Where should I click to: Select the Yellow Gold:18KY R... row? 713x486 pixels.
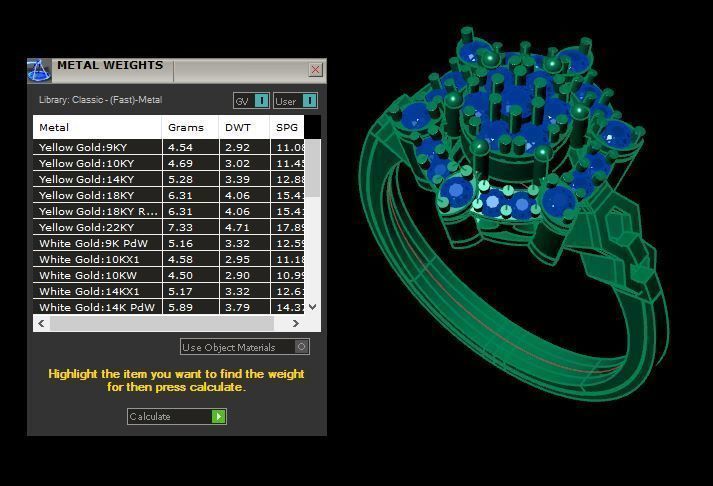[x=169, y=211]
